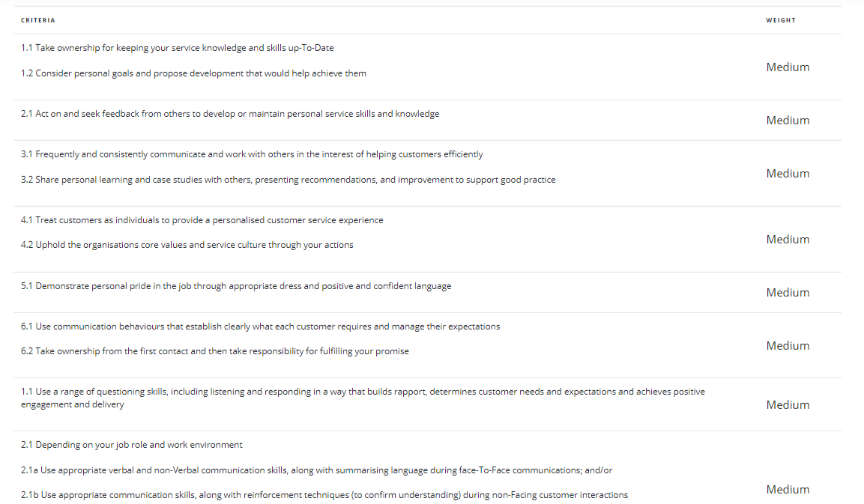Image resolution: width=864 pixels, height=504 pixels.
Task: Select criterion 1.2 Consider personal goals text
Action: point(193,73)
